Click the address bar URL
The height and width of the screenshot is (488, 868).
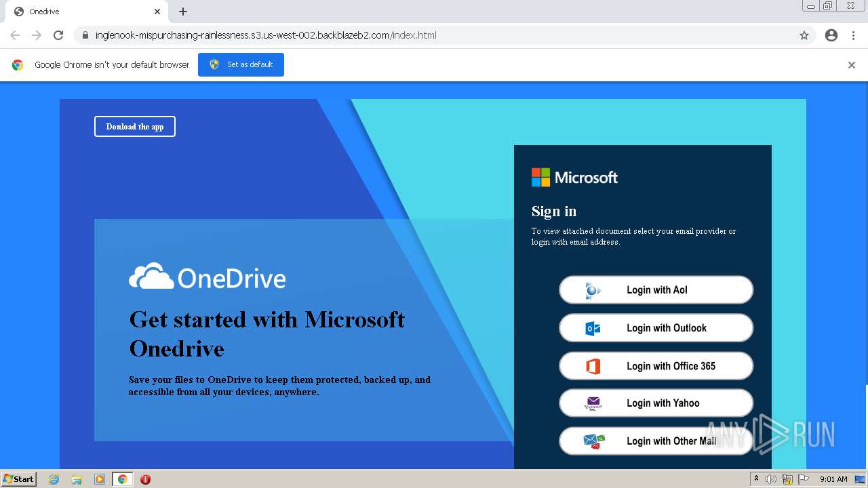266,35
